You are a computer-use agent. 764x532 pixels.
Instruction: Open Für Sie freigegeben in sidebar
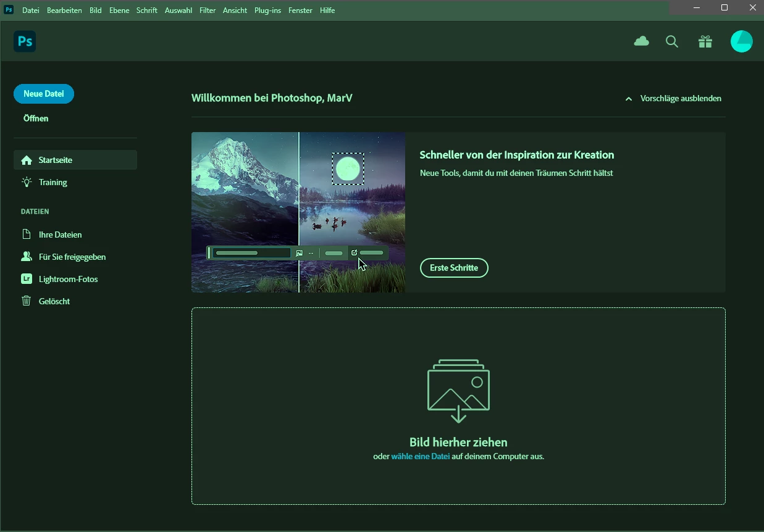(x=75, y=257)
